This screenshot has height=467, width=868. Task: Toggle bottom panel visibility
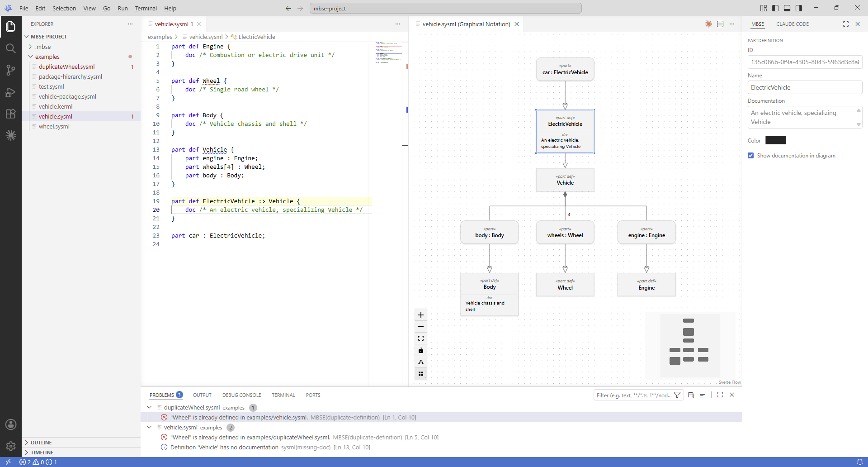[787, 8]
